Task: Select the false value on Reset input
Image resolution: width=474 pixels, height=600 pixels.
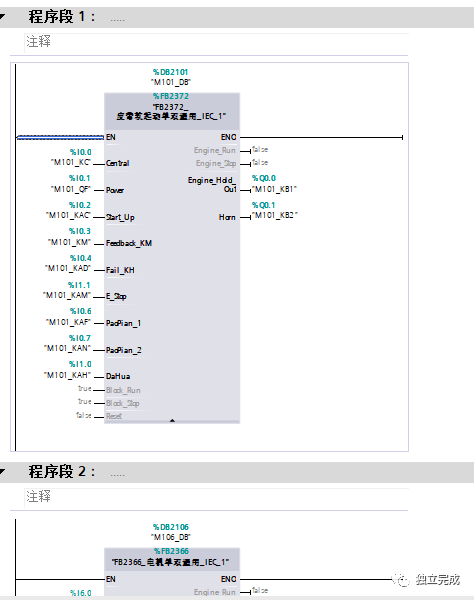Action: coord(83,415)
